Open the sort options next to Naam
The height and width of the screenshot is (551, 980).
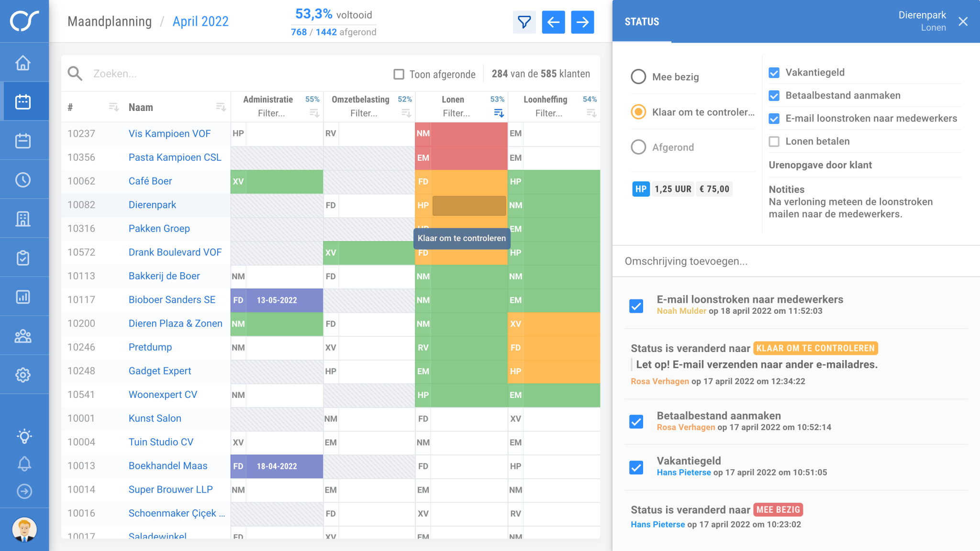click(222, 107)
